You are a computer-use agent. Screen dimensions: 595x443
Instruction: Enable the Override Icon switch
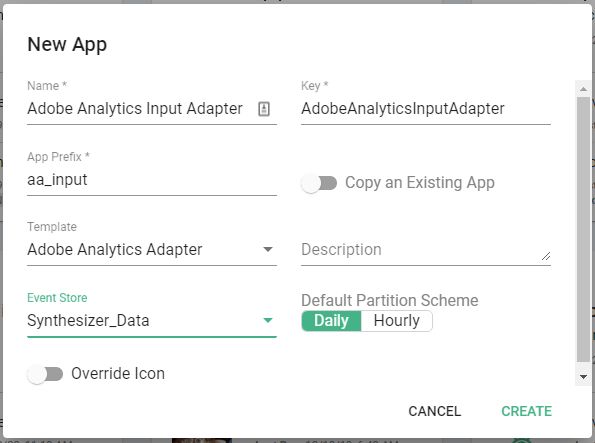pyautogui.click(x=45, y=374)
